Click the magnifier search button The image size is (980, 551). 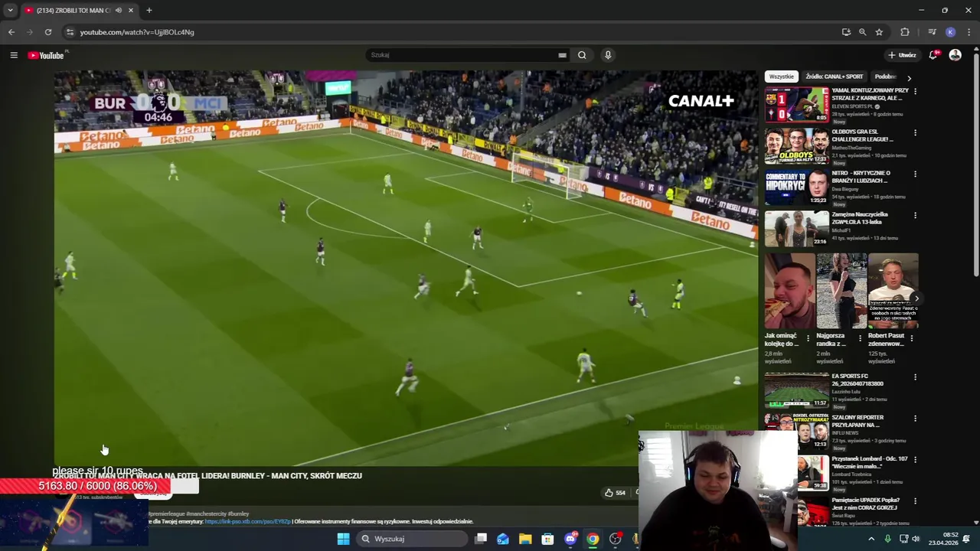tap(582, 55)
